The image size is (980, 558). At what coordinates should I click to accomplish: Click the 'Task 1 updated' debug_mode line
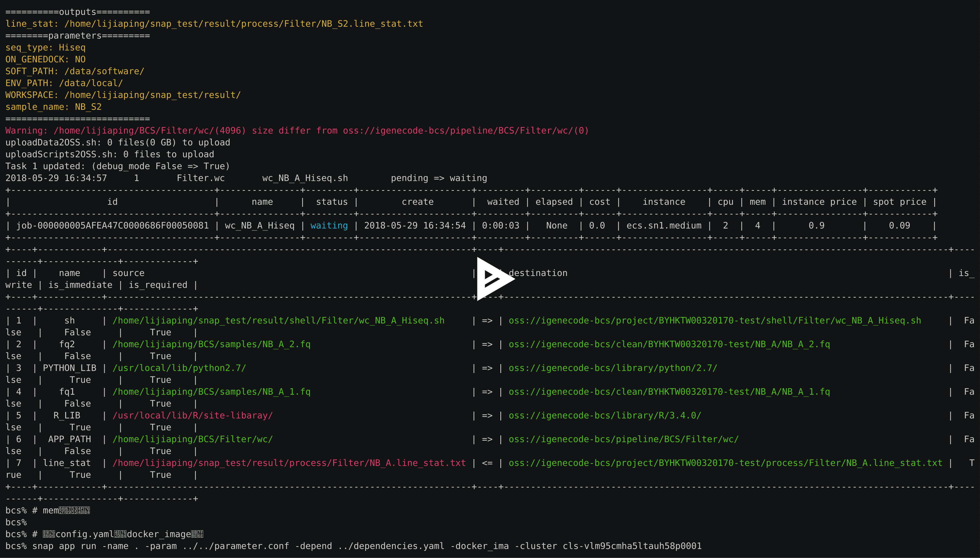pyautogui.click(x=118, y=166)
